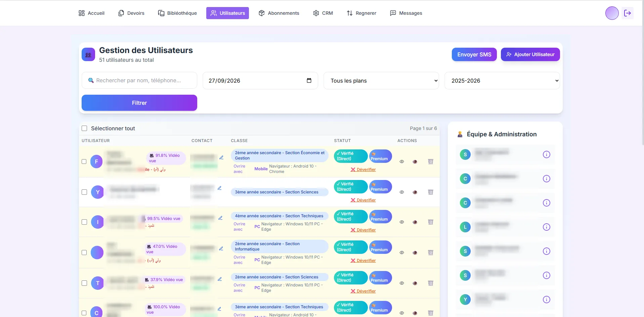Click the profile avatar in top bar

point(612,13)
